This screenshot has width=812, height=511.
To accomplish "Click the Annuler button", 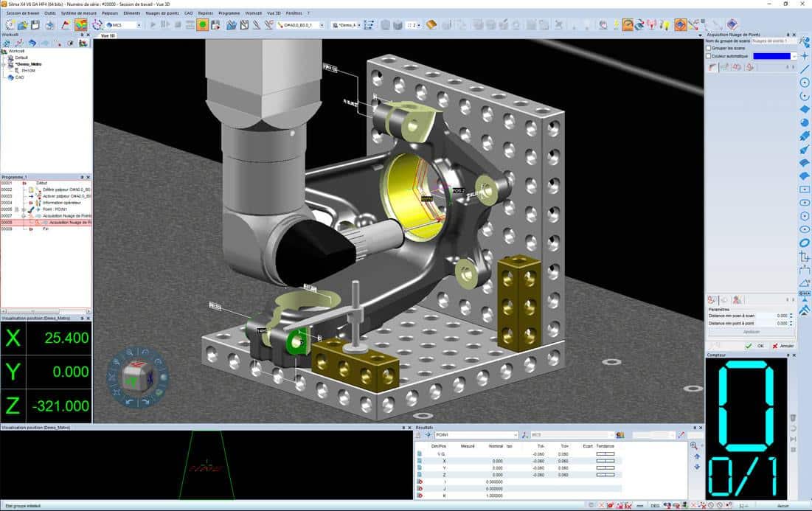I will (783, 346).
